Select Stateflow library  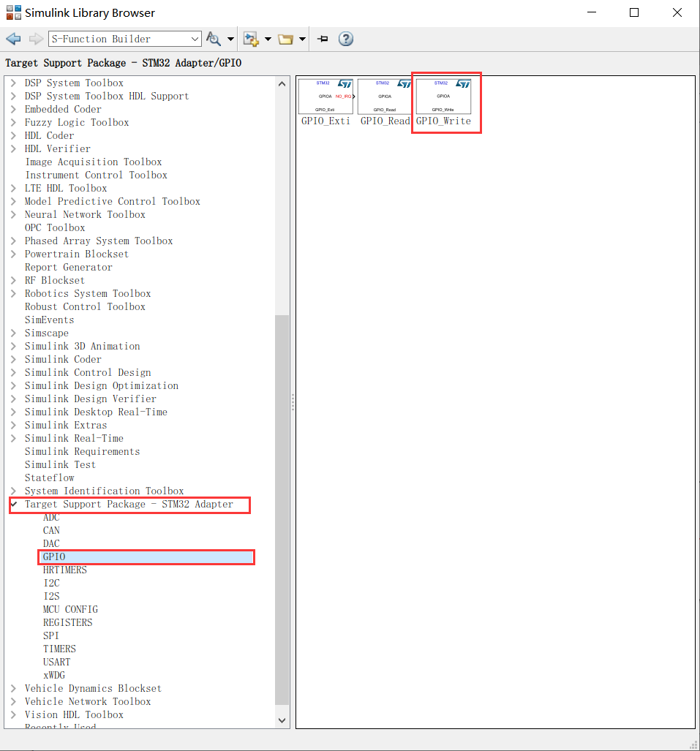[x=50, y=478]
